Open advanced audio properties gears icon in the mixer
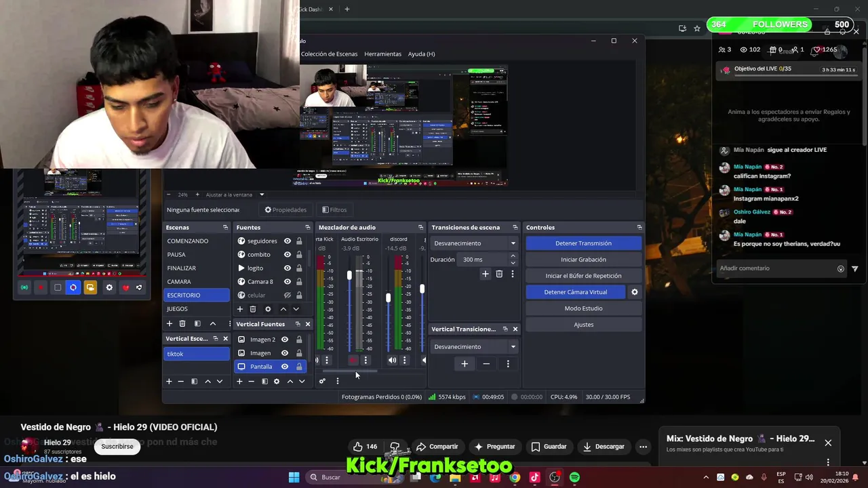This screenshot has width=868, height=488. pyautogui.click(x=322, y=381)
